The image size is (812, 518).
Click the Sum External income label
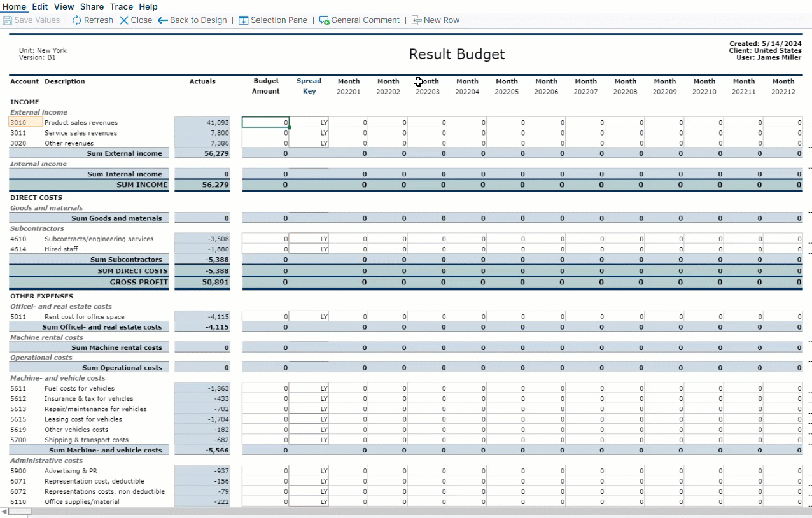tap(125, 153)
